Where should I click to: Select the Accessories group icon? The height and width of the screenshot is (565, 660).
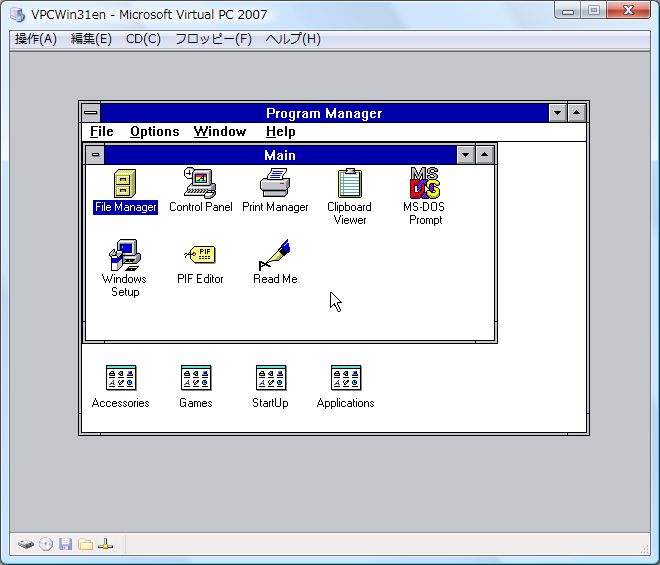point(121,378)
